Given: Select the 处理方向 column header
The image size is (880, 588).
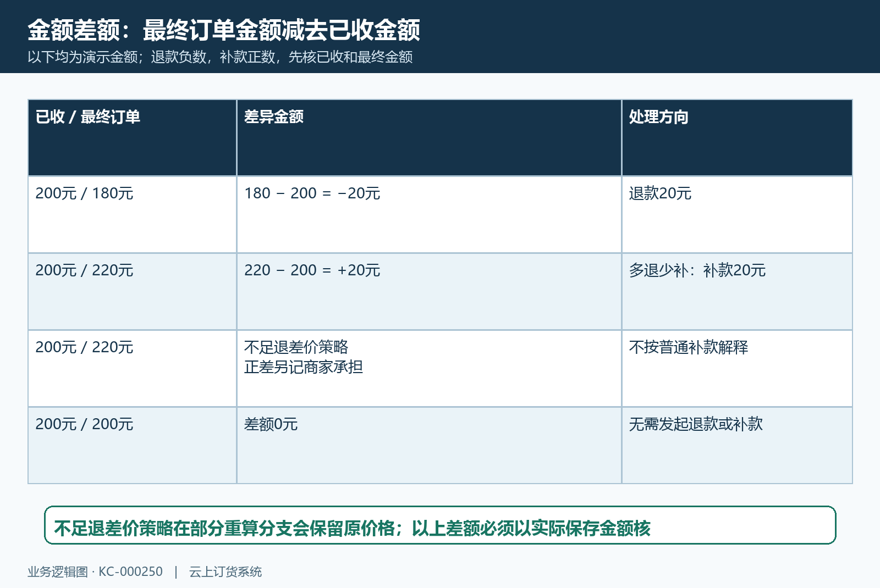Looking at the screenshot, I should (x=737, y=138).
